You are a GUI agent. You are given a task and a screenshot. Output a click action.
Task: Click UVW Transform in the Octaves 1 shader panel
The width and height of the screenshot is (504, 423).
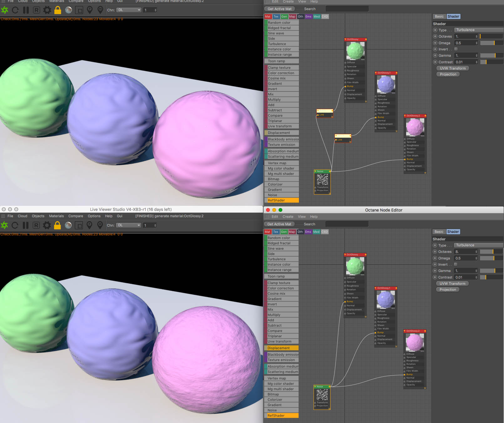click(x=453, y=68)
